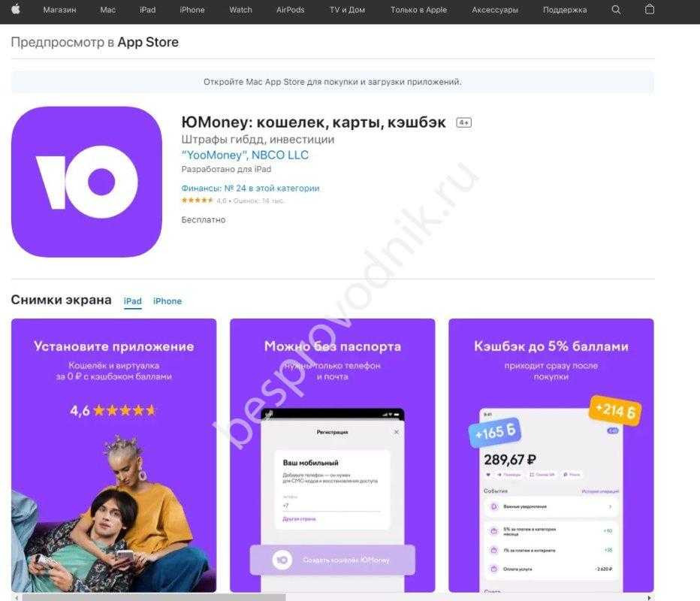Go to Поддержка in the top menu
The image size is (700, 601).
[x=565, y=10]
